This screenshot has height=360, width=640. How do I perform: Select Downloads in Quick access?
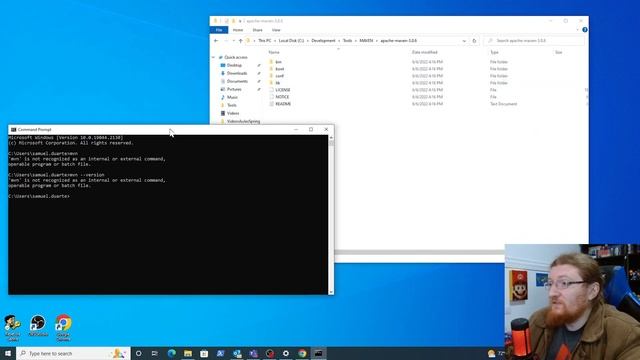(x=237, y=73)
